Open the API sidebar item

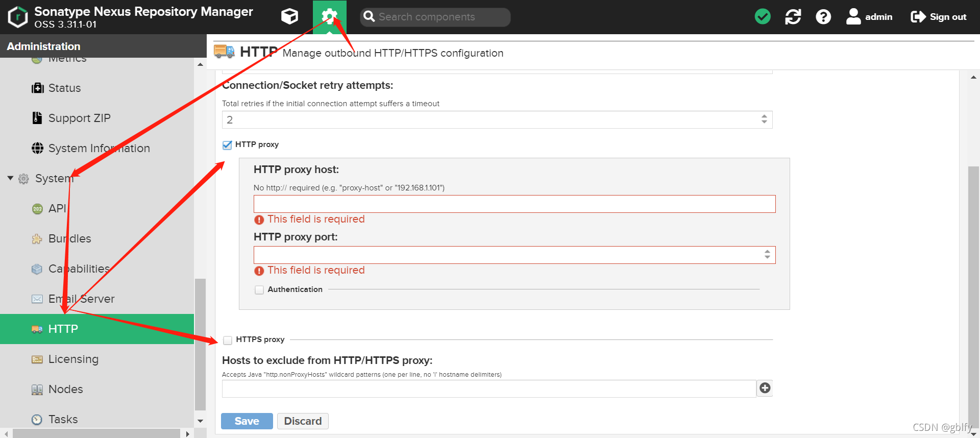tap(57, 209)
